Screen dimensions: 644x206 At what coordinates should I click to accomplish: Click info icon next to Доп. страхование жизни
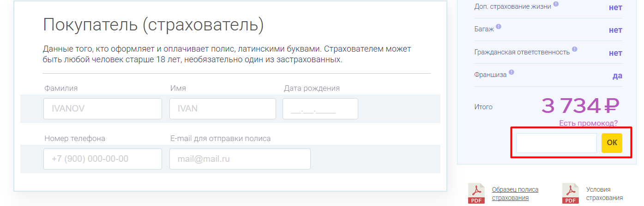pos(556,4)
